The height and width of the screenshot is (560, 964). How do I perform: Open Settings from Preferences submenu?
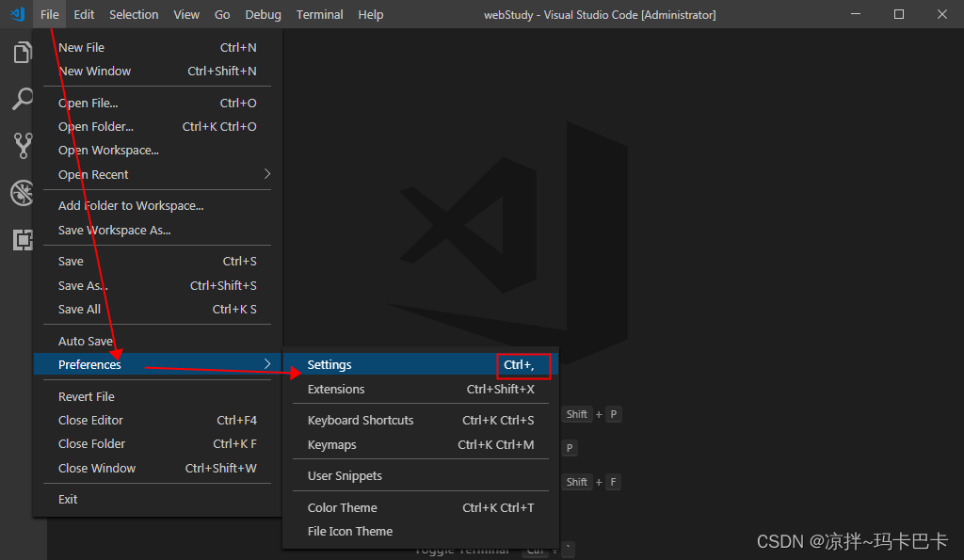click(421, 364)
